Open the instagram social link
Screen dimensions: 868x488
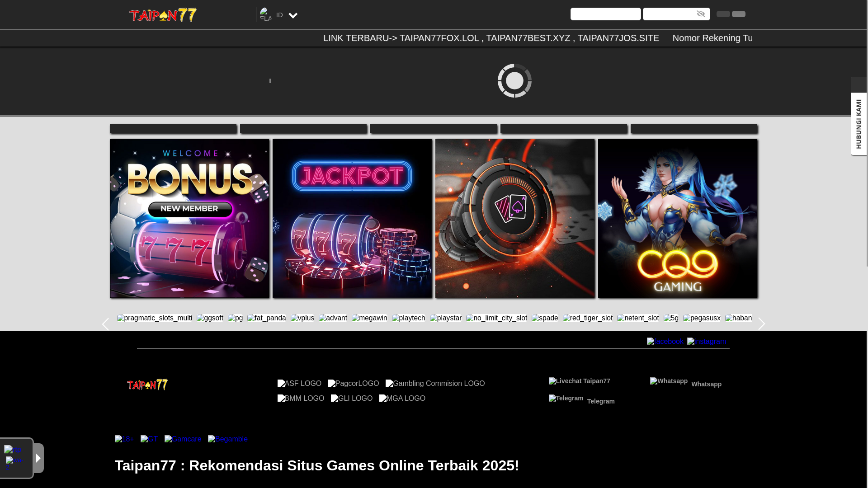click(707, 342)
